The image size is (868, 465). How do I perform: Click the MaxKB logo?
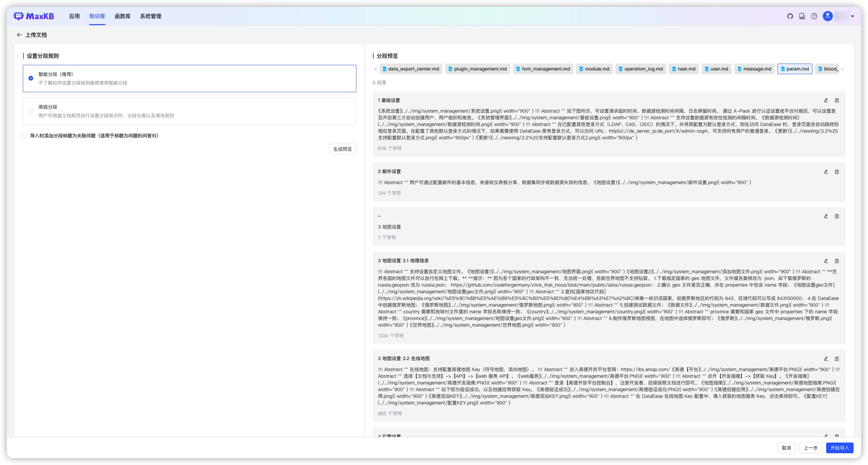coord(34,16)
